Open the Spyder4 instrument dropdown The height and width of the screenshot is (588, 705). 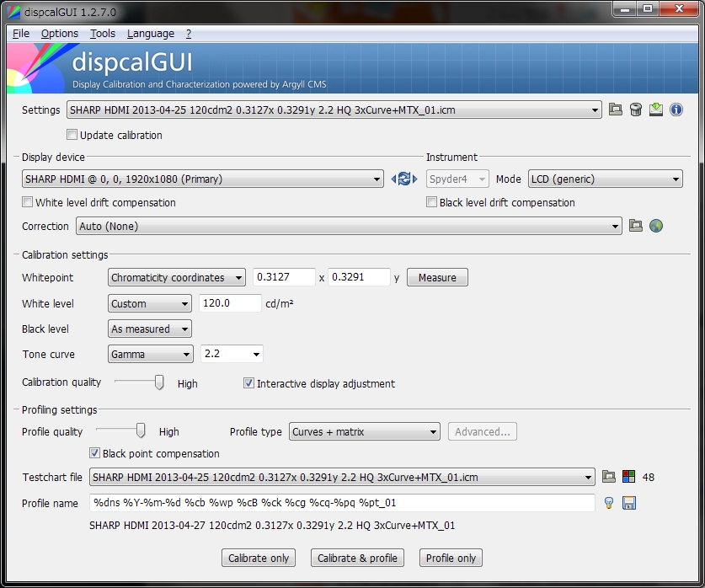[x=457, y=179]
